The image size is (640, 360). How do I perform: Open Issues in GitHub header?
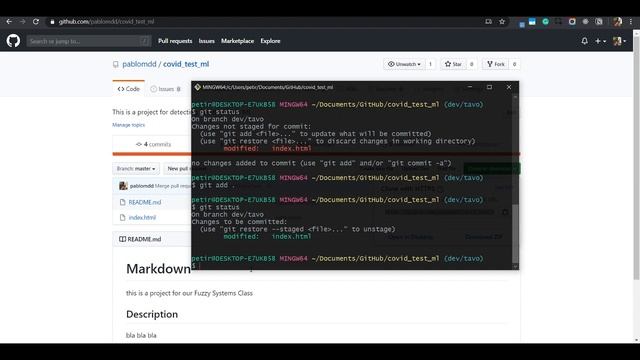click(x=207, y=41)
